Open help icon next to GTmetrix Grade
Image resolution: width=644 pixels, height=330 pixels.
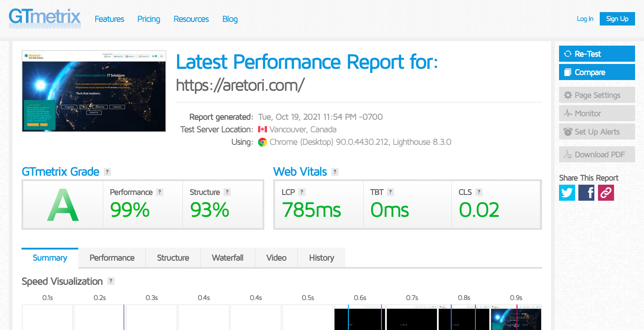pos(107,172)
